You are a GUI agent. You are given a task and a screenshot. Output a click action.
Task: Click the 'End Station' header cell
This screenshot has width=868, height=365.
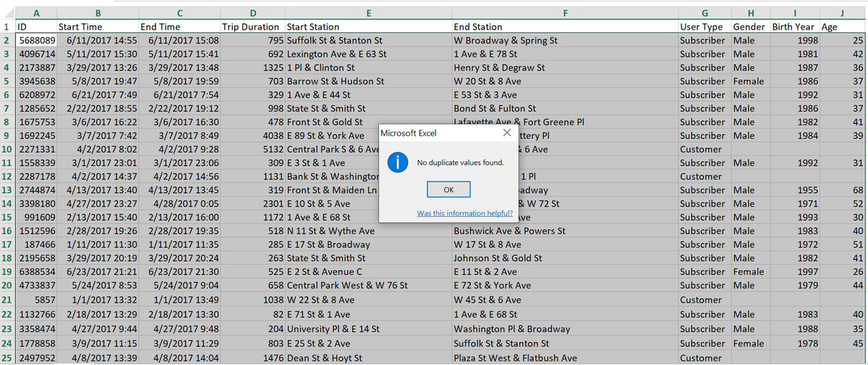coord(565,27)
